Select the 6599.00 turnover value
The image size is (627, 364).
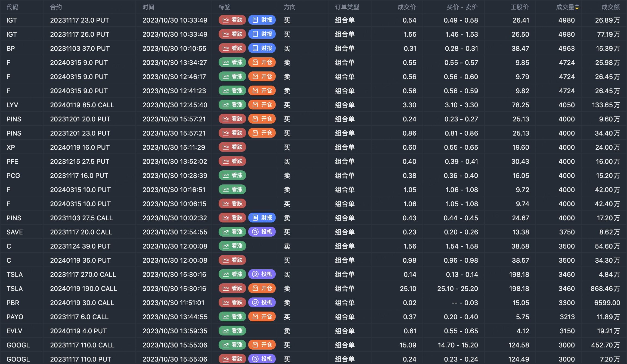607,303
